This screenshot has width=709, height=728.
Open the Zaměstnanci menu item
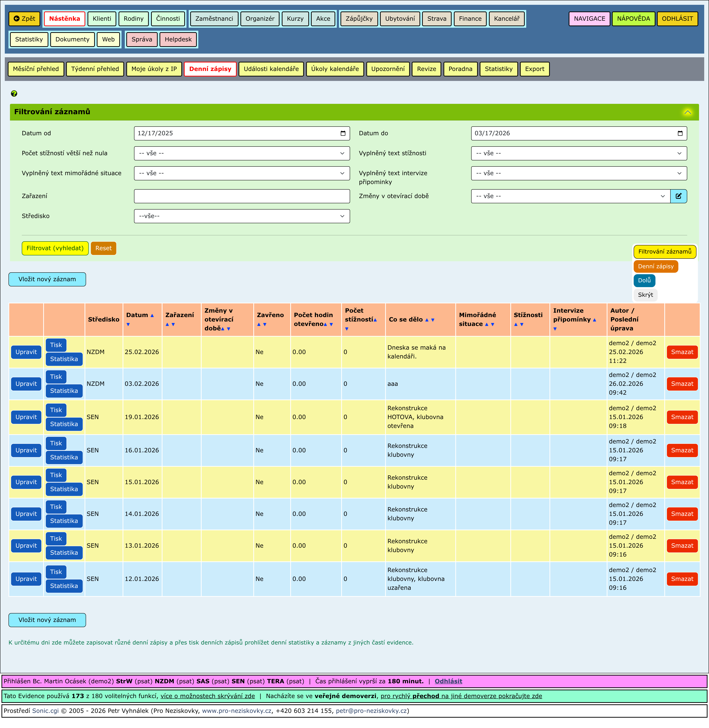[x=214, y=19]
